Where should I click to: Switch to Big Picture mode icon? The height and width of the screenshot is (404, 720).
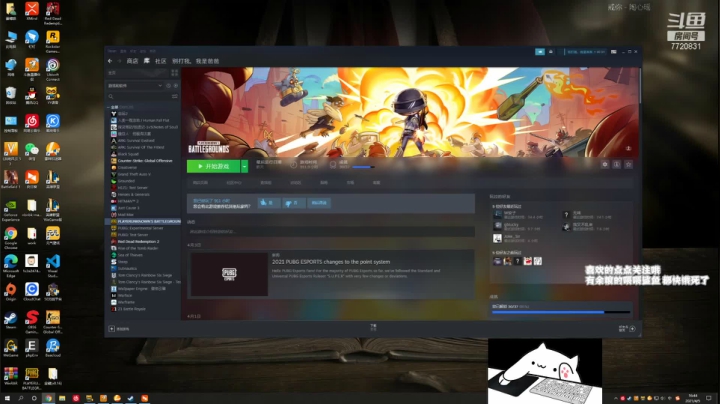click(613, 52)
